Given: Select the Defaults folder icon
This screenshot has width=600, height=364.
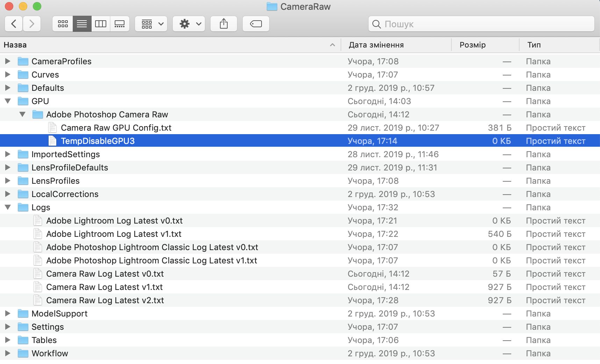Looking at the screenshot, I should [23, 88].
